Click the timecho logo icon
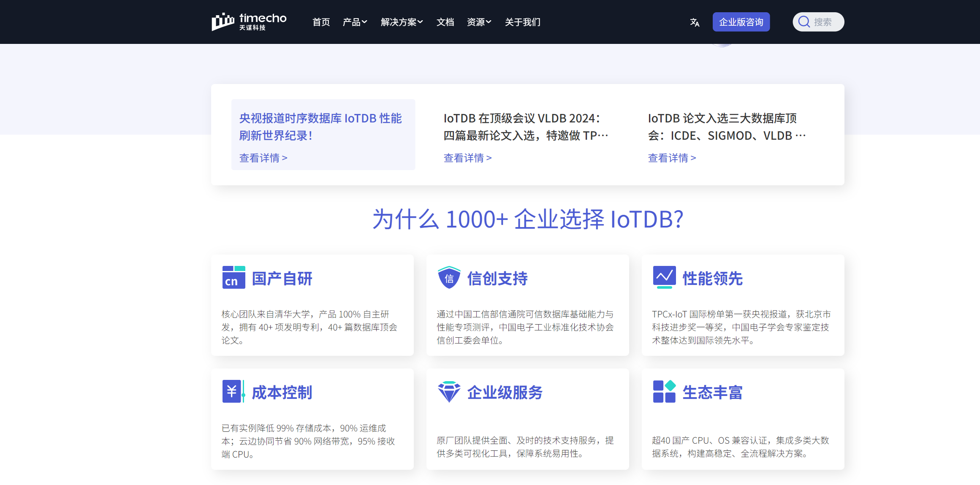The height and width of the screenshot is (485, 980). 223,22
